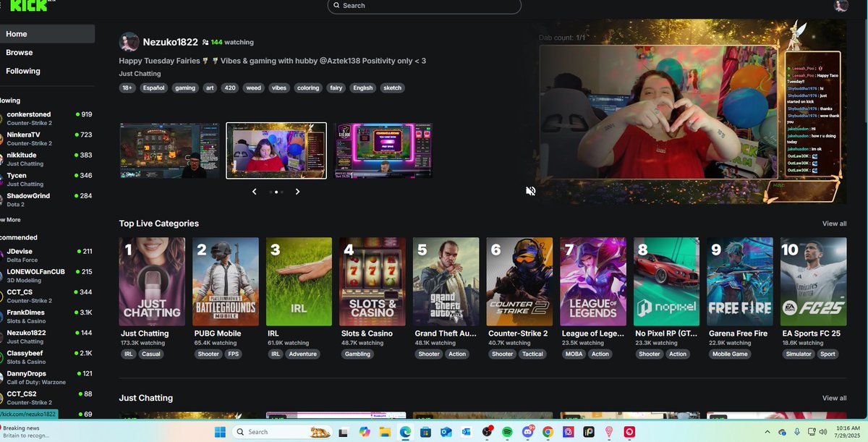The height and width of the screenshot is (442, 868).
Task: Select the 18+ tag
Action: coord(127,88)
